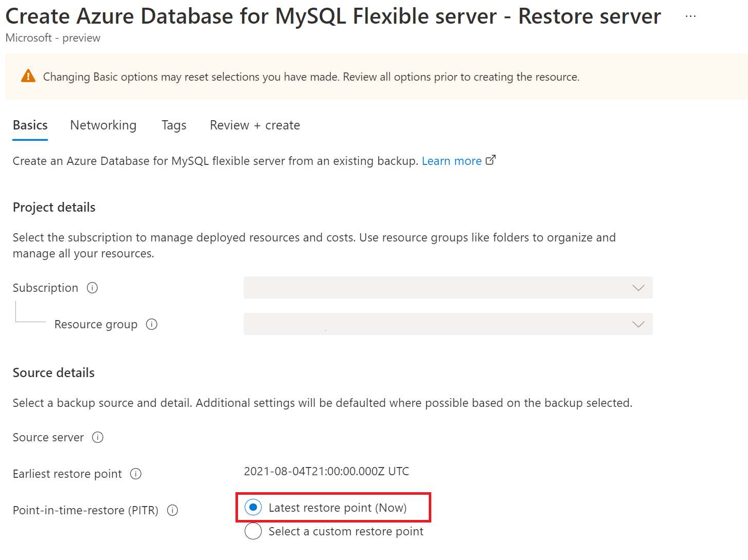This screenshot has height=560, width=748.
Task: Select Latest restore point (Now) radio button
Action: tap(253, 508)
